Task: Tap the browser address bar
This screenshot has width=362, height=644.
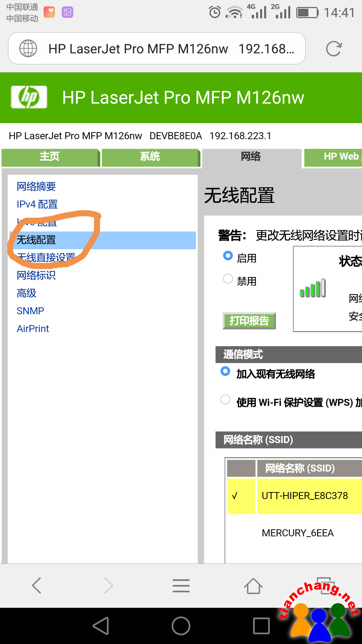Action: pos(157,48)
